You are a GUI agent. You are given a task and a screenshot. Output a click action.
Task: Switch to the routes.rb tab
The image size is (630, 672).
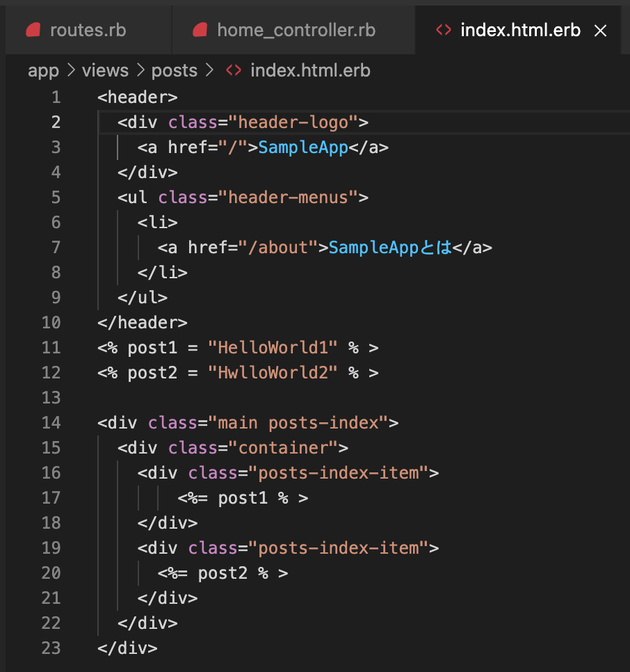[x=88, y=30]
